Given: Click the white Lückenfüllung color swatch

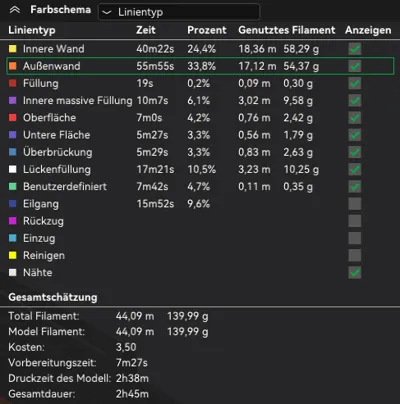Looking at the screenshot, I should click(x=13, y=169).
